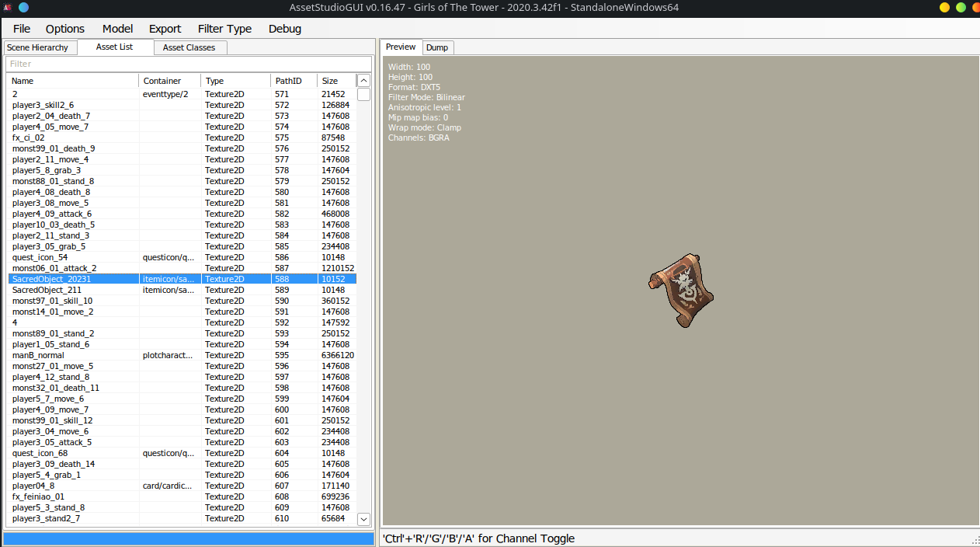Click the asset list scrollbar thumb
Viewport: 980px width, 547px height.
(x=363, y=95)
